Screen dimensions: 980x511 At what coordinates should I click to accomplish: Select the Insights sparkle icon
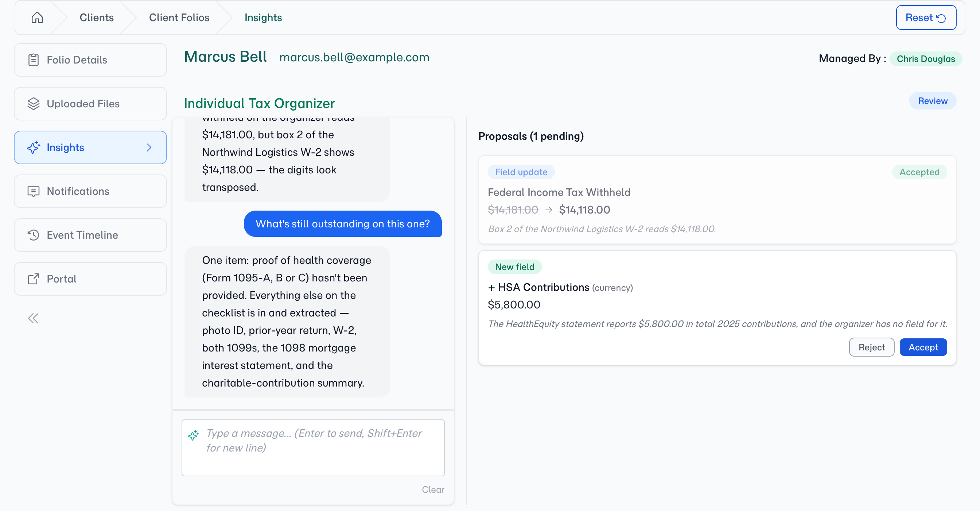[x=34, y=147]
